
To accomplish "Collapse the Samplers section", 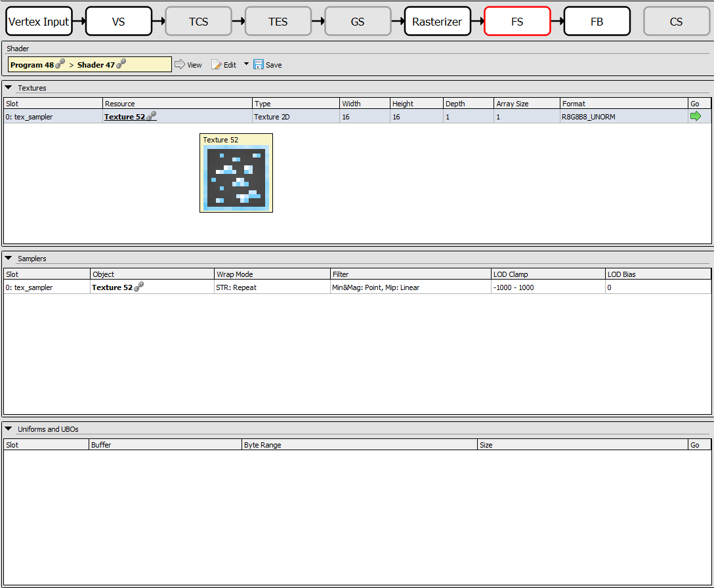I will (x=8, y=258).
